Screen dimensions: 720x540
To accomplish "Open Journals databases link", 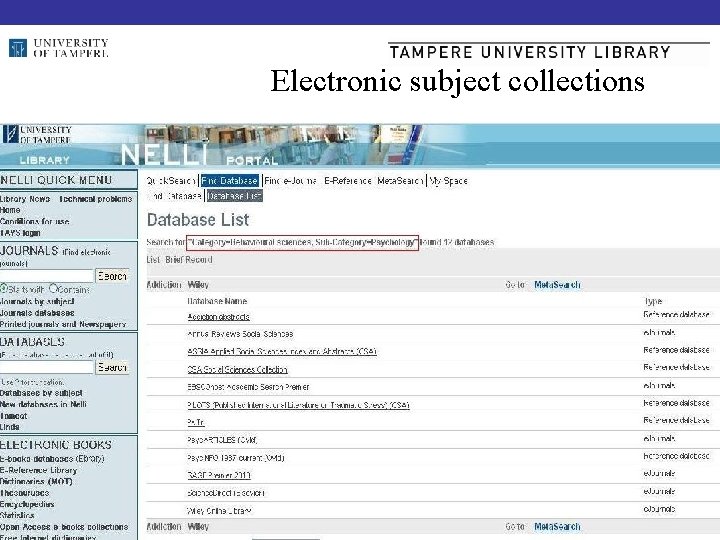I will coord(37,313).
